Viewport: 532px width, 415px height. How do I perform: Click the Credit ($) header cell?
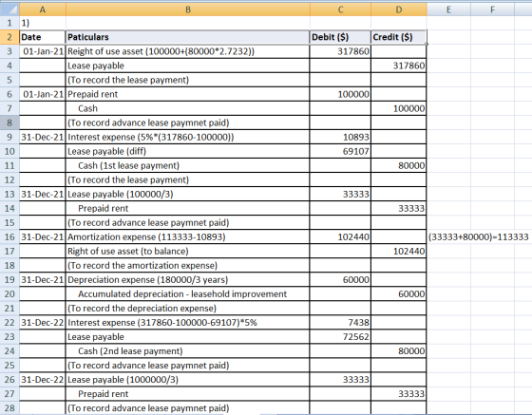tap(399, 37)
